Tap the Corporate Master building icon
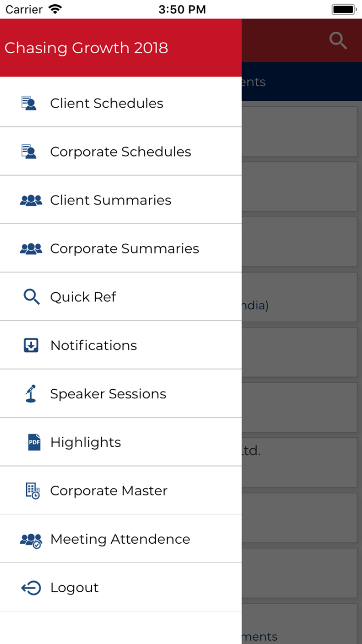 tap(33, 491)
